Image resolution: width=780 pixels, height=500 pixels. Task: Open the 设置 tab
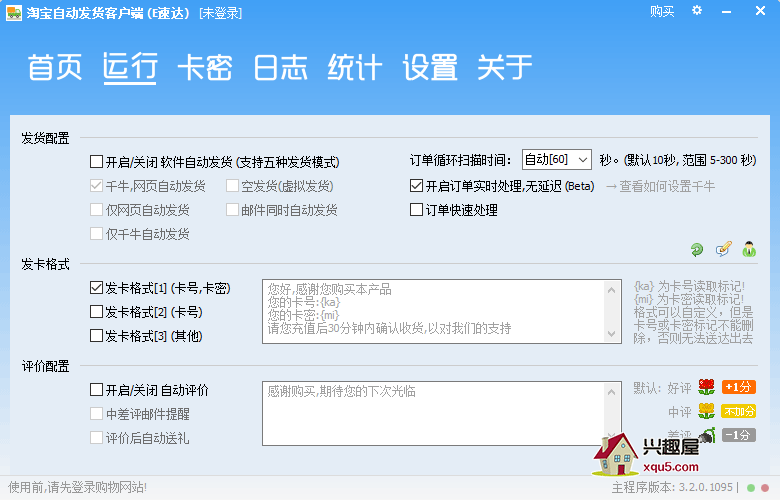[430, 67]
